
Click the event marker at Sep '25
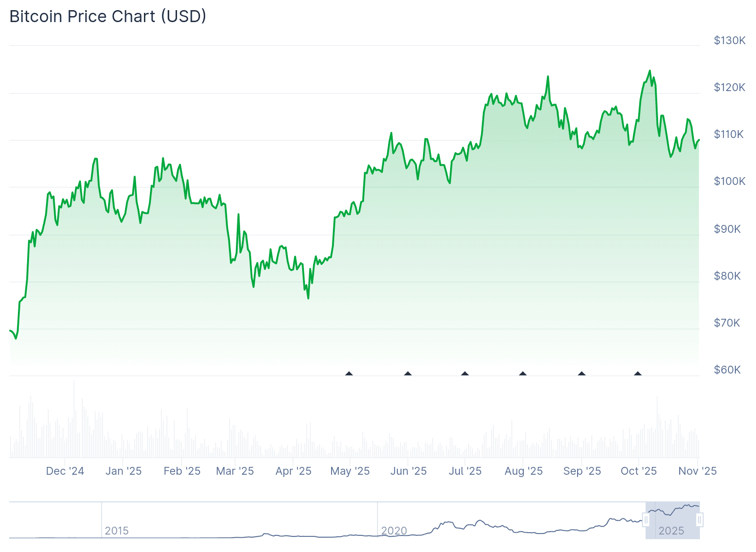(582, 374)
